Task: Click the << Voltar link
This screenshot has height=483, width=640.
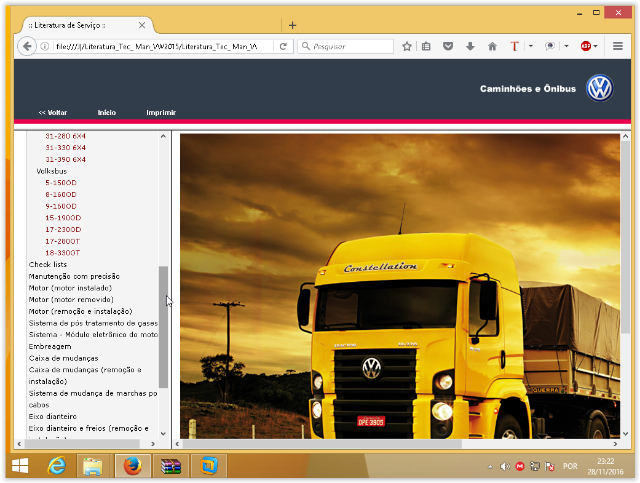Action: (x=53, y=112)
